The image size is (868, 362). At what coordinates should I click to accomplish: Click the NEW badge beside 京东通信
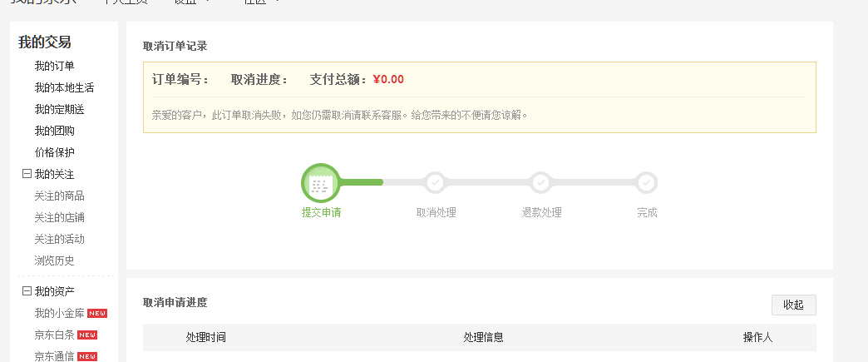[87, 357]
